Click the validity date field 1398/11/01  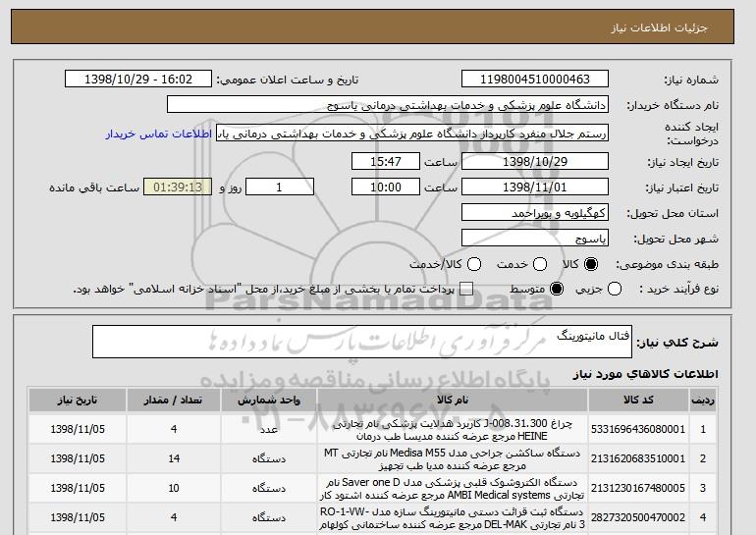coord(535,187)
